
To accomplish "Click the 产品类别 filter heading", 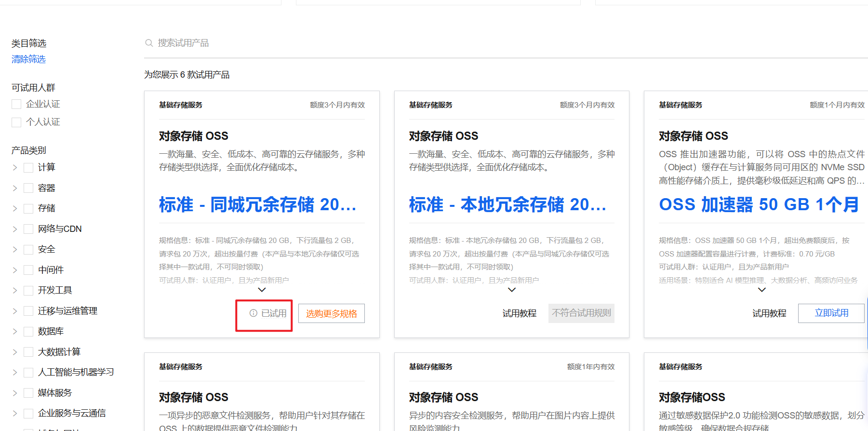I will (x=29, y=150).
